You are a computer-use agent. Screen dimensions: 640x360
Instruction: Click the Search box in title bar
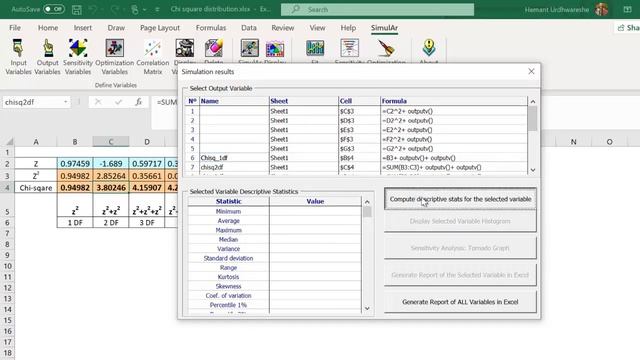[378, 9]
